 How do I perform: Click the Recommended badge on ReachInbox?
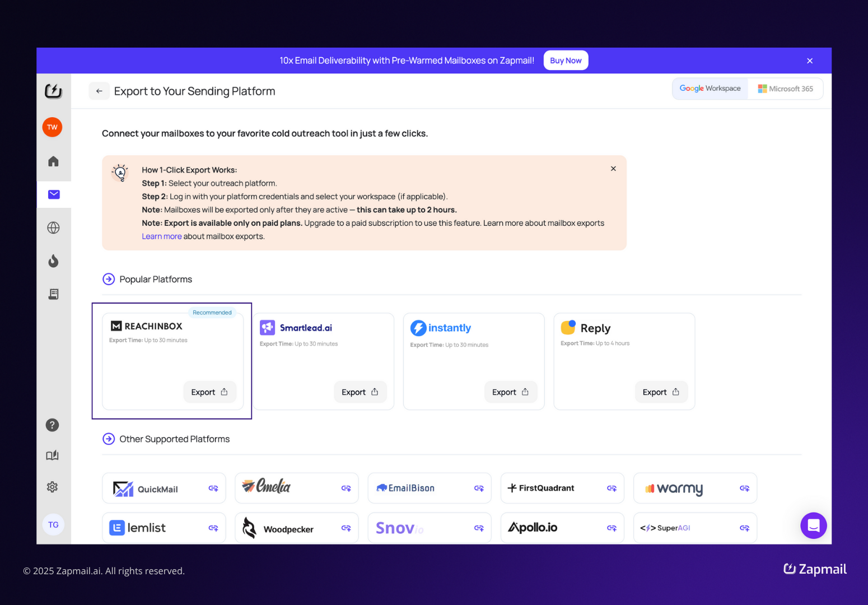tap(212, 313)
